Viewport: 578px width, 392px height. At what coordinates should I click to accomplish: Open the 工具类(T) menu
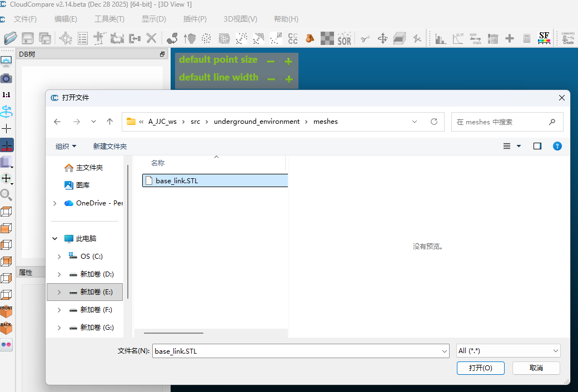click(109, 19)
